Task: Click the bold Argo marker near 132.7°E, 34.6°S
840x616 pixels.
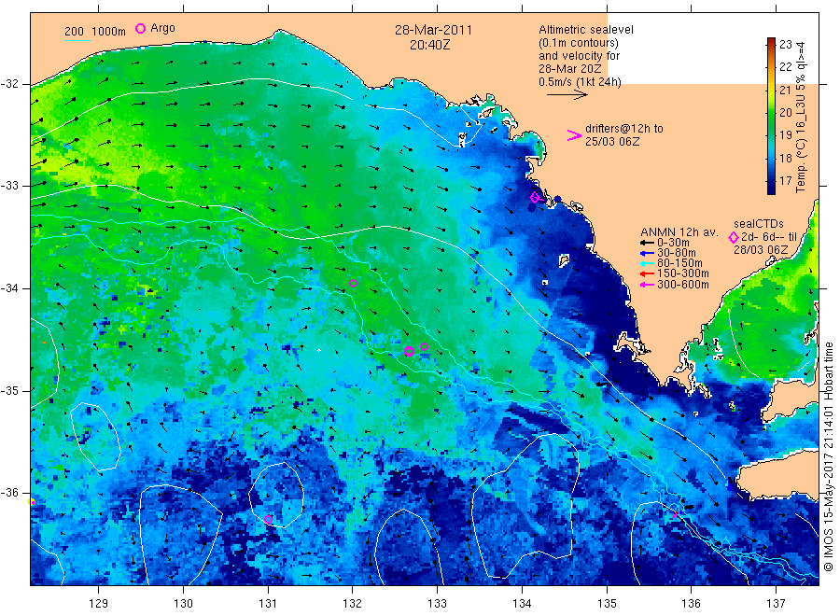Action: tap(409, 351)
